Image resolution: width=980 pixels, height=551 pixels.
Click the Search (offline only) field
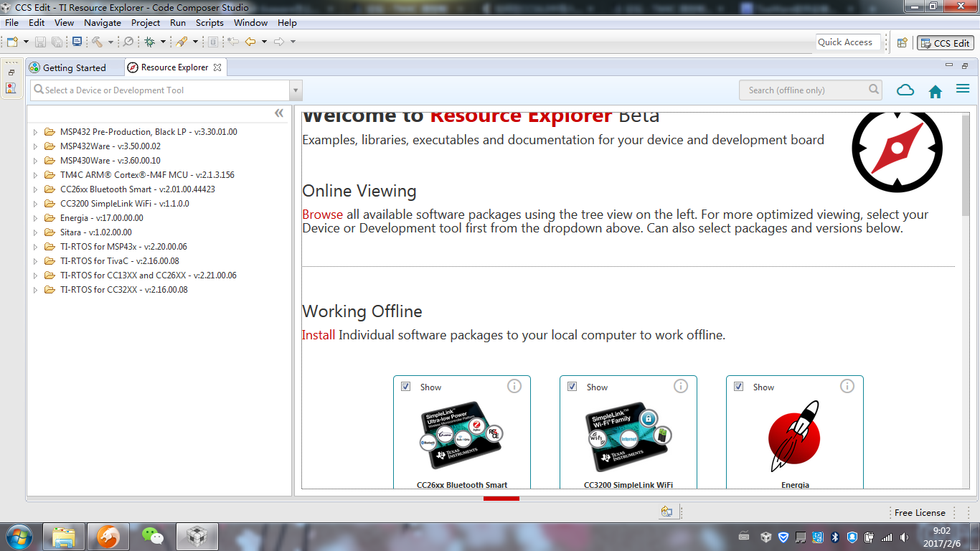[x=811, y=90]
